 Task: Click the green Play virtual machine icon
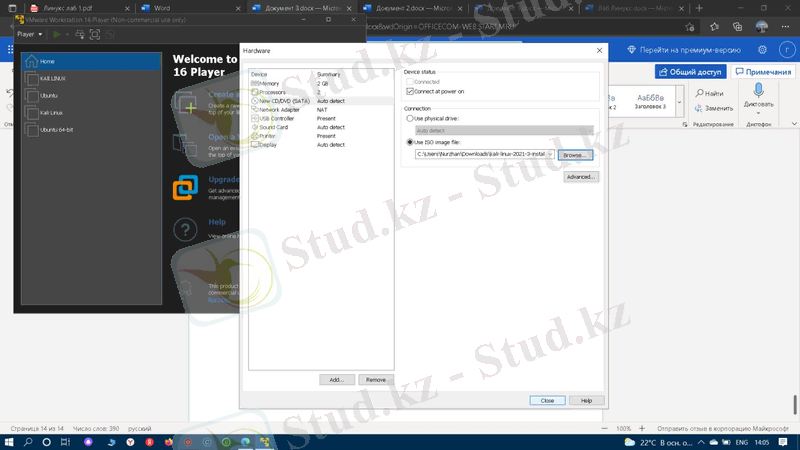tap(57, 34)
